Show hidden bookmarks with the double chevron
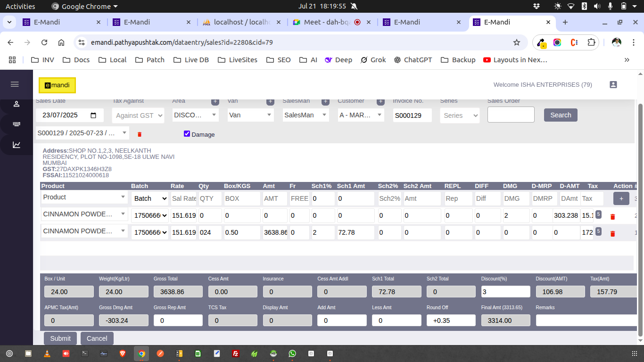 (x=627, y=60)
